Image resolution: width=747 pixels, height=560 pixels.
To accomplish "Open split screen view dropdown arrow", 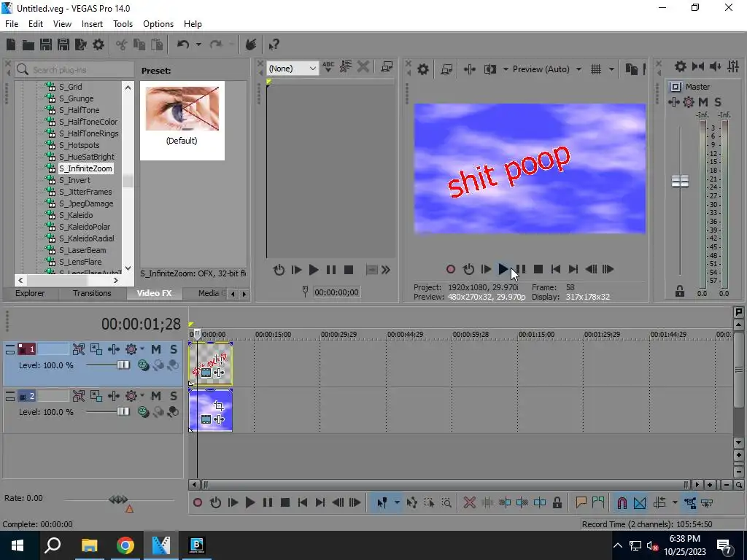I will pyautogui.click(x=506, y=69).
